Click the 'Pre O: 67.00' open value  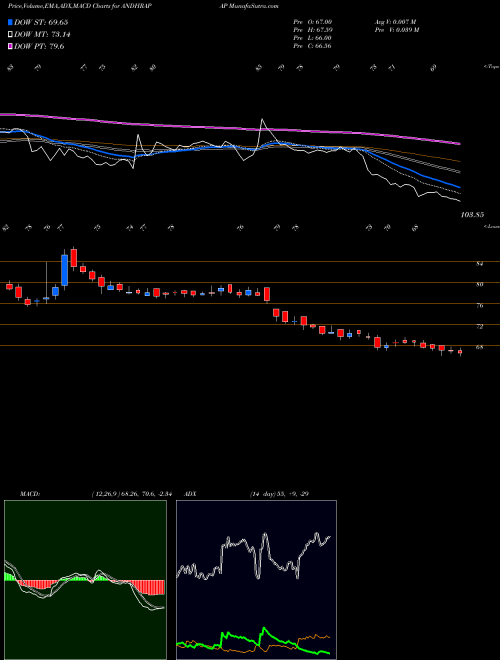[313, 22]
